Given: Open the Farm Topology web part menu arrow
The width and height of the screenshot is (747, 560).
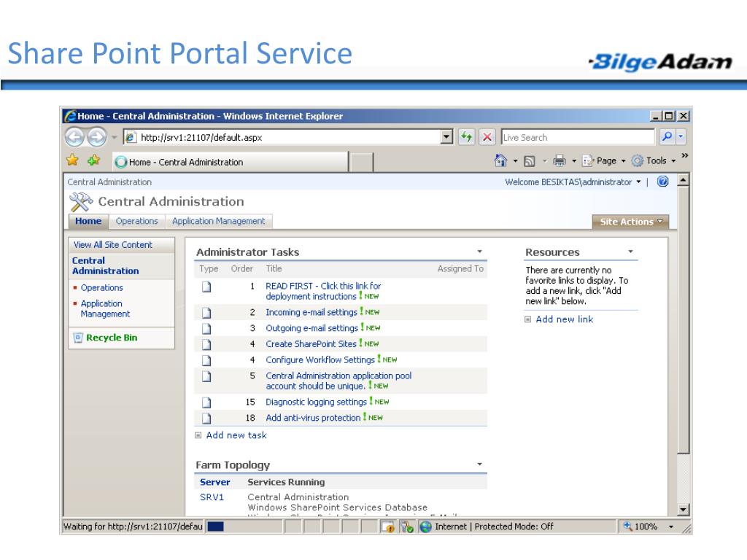Looking at the screenshot, I should pos(480,464).
